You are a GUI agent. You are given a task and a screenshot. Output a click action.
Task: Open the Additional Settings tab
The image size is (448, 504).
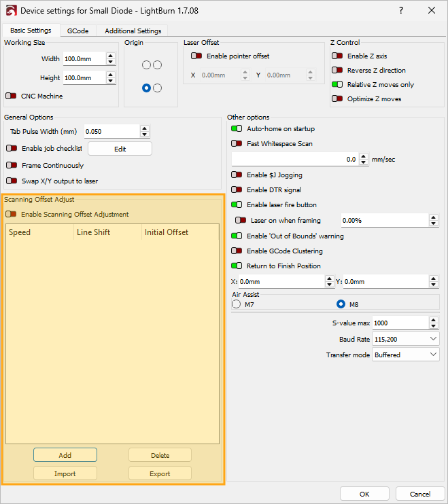coord(133,31)
